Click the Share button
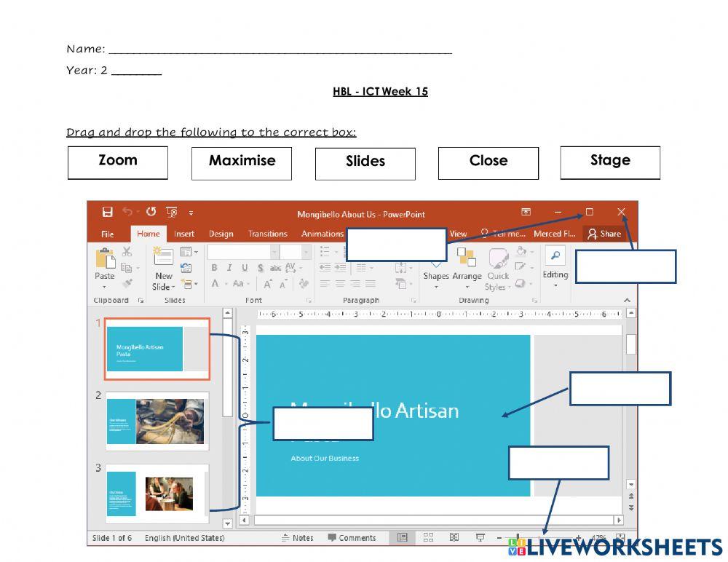The width and height of the screenshot is (728, 562). click(604, 234)
